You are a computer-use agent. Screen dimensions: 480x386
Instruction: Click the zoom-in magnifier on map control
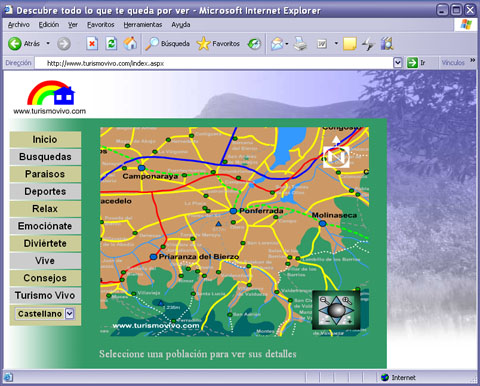(x=347, y=300)
